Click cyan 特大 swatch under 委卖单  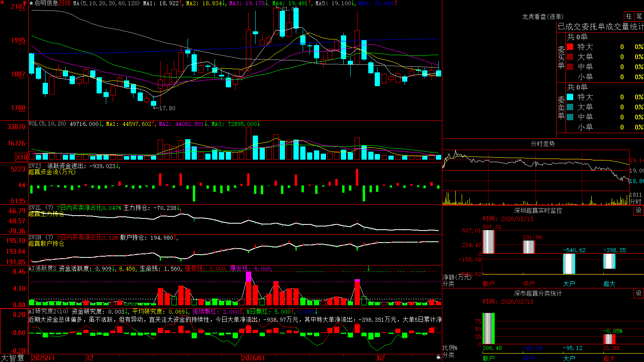tap(570, 97)
